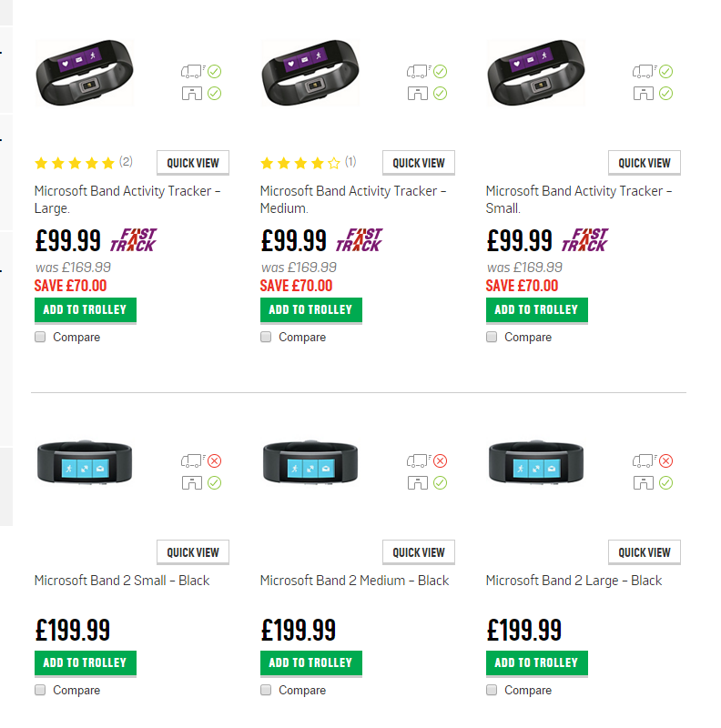Screen dimensions: 721x728
Task: Click four-star rating for Band Medium
Action: pos(300,163)
